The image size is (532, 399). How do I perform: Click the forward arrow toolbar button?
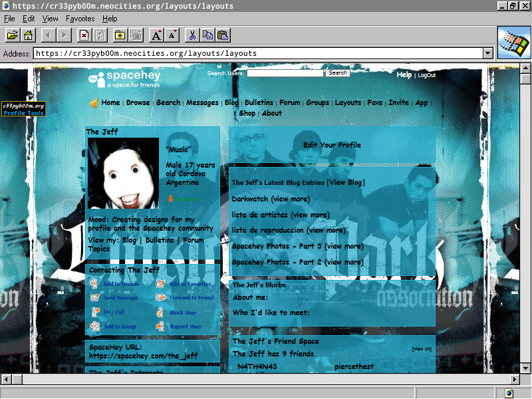[64, 35]
